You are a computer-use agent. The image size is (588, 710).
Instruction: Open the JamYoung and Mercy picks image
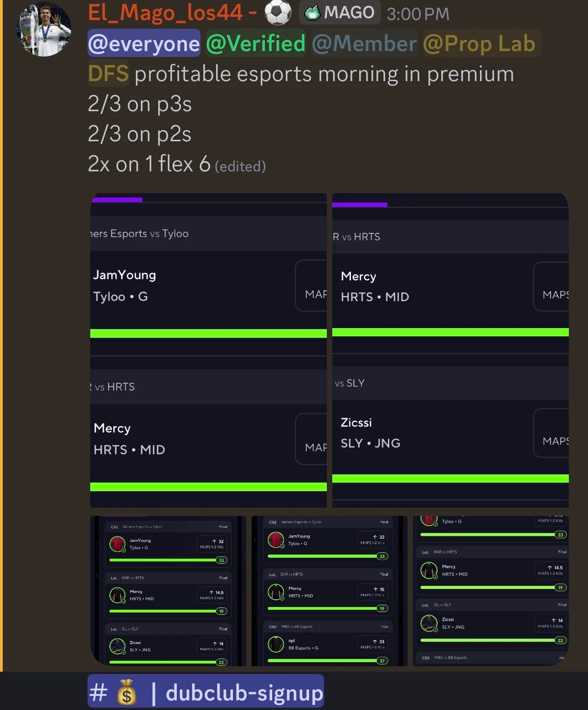208,350
